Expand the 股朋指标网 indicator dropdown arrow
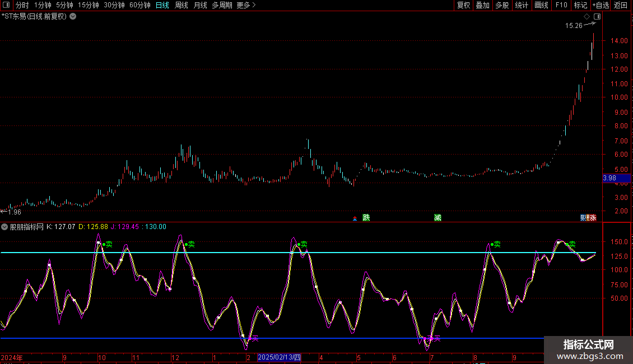This screenshot has width=633, height=364. point(4,227)
